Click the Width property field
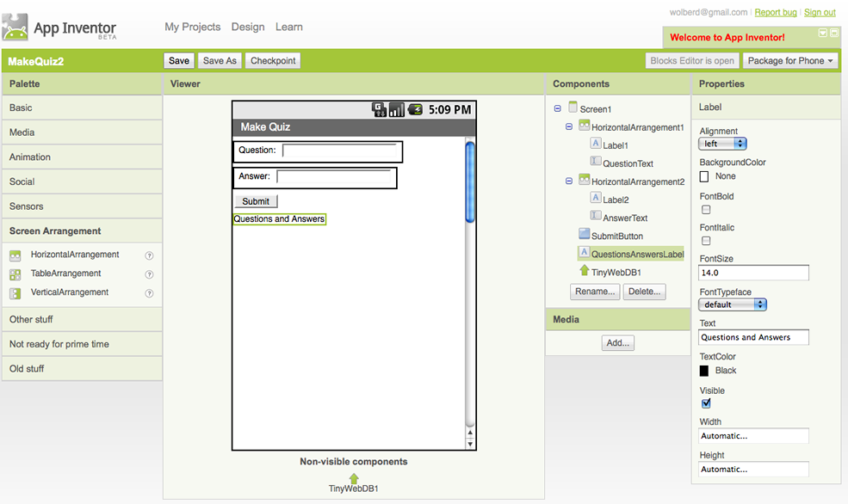Image resolution: width=848 pixels, height=504 pixels. tap(753, 436)
